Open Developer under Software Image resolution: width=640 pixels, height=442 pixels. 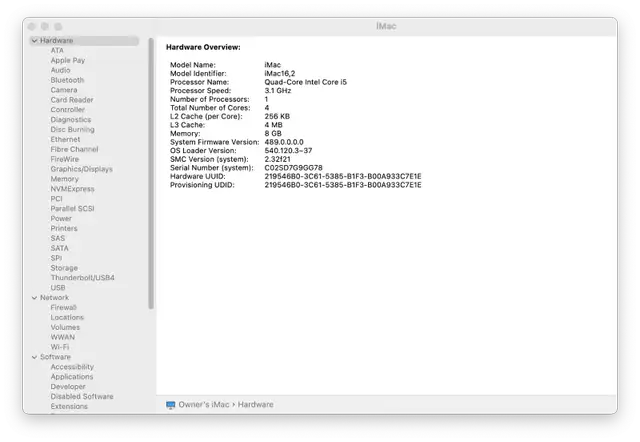[x=68, y=387]
